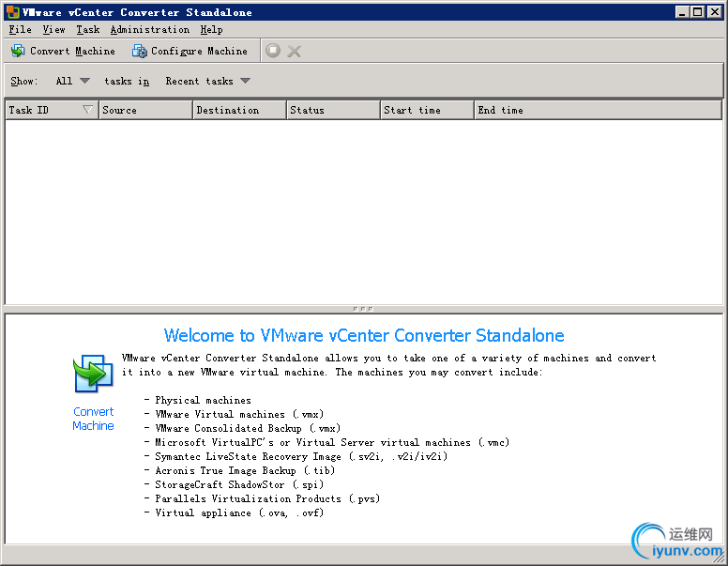728x566 pixels.
Task: Click the delete task X toolbar icon
Action: (294, 51)
